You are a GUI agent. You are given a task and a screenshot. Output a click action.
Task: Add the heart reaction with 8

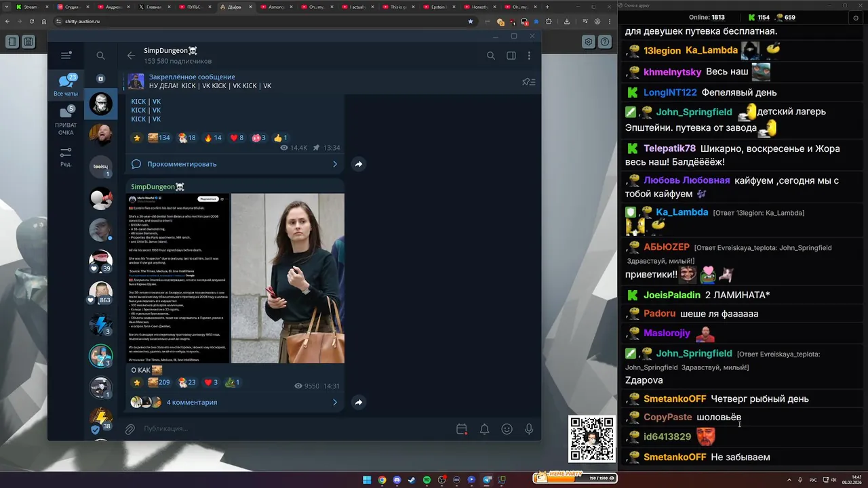237,138
